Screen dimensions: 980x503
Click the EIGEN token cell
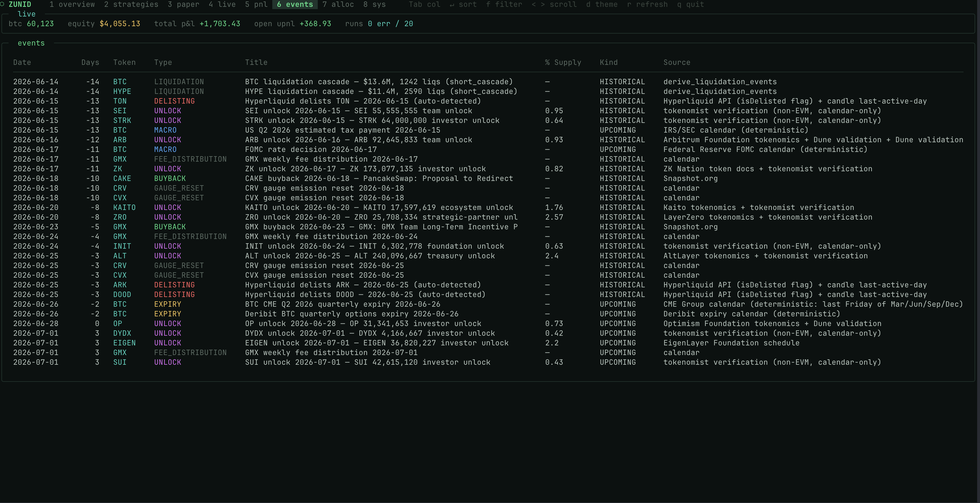click(x=124, y=343)
